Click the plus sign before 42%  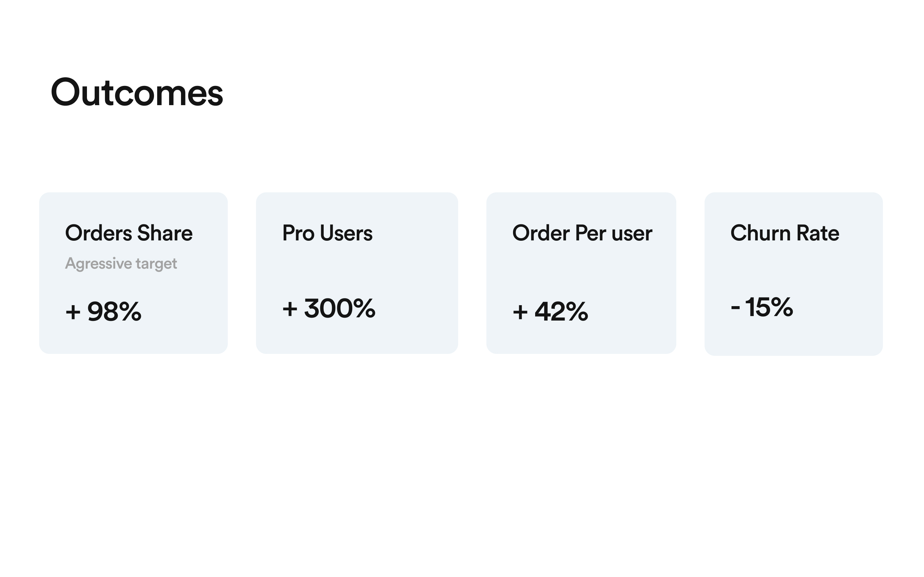pos(520,312)
